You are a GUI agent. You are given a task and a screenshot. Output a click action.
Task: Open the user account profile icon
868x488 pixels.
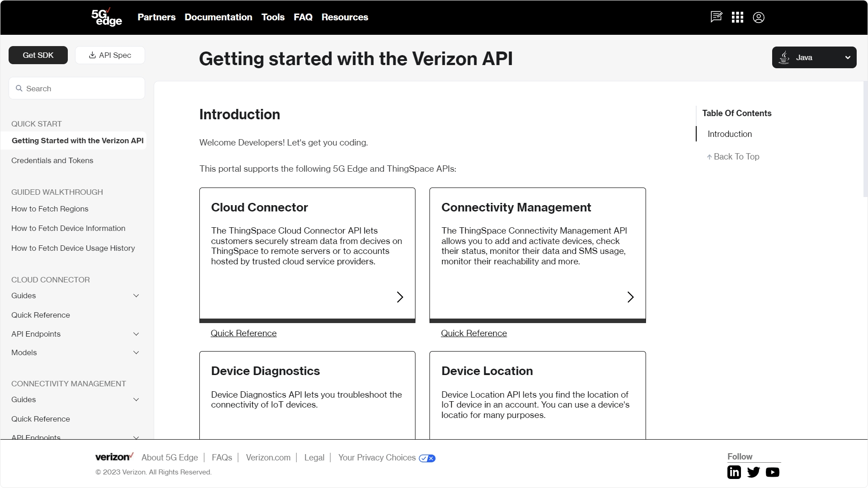[759, 17]
